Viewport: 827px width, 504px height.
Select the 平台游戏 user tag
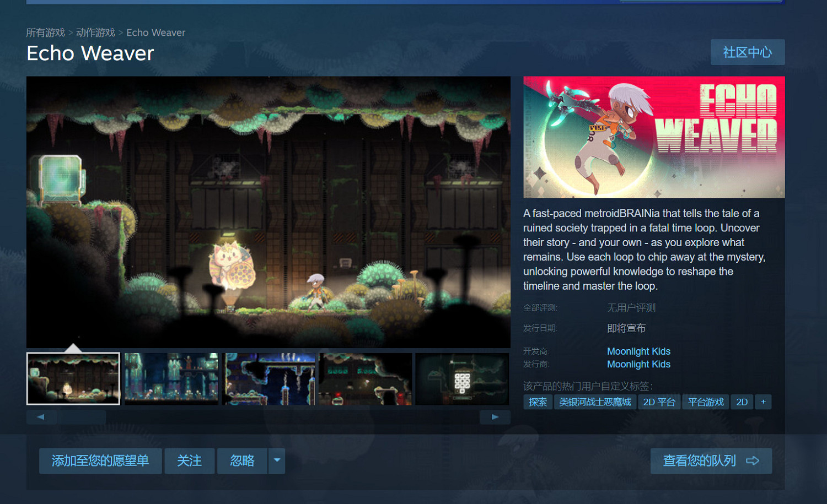click(706, 402)
